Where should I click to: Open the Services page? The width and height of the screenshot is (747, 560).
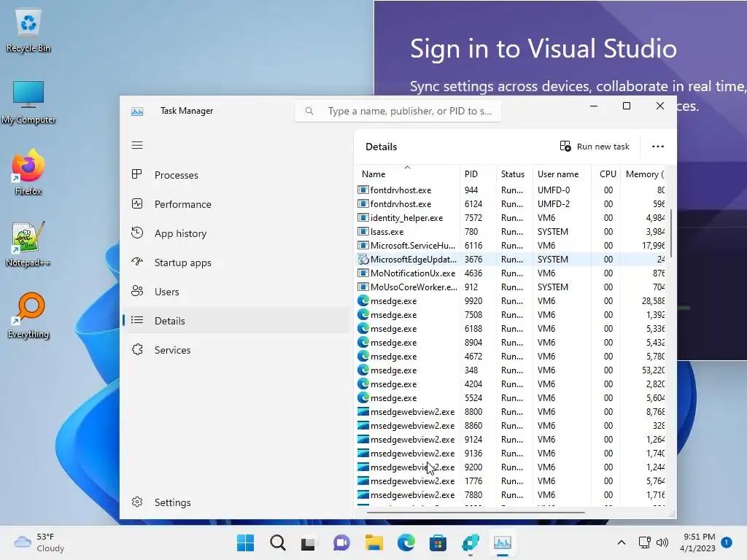tap(236, 350)
